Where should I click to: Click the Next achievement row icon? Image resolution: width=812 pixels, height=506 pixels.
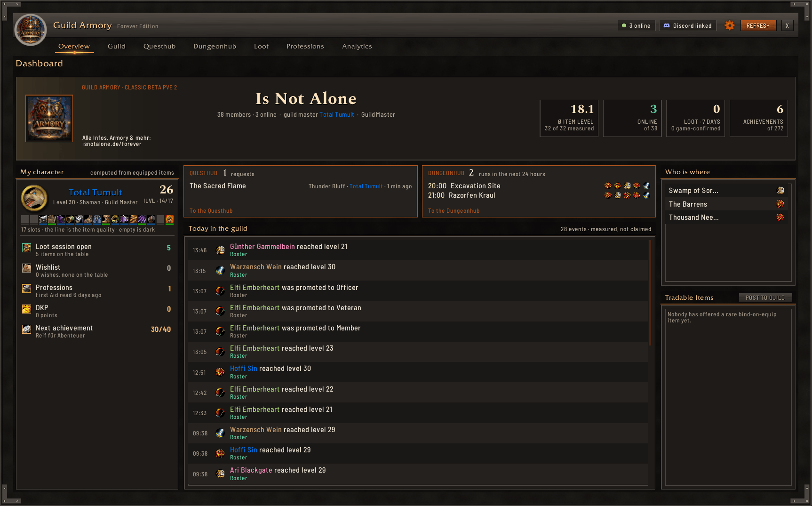click(x=27, y=329)
